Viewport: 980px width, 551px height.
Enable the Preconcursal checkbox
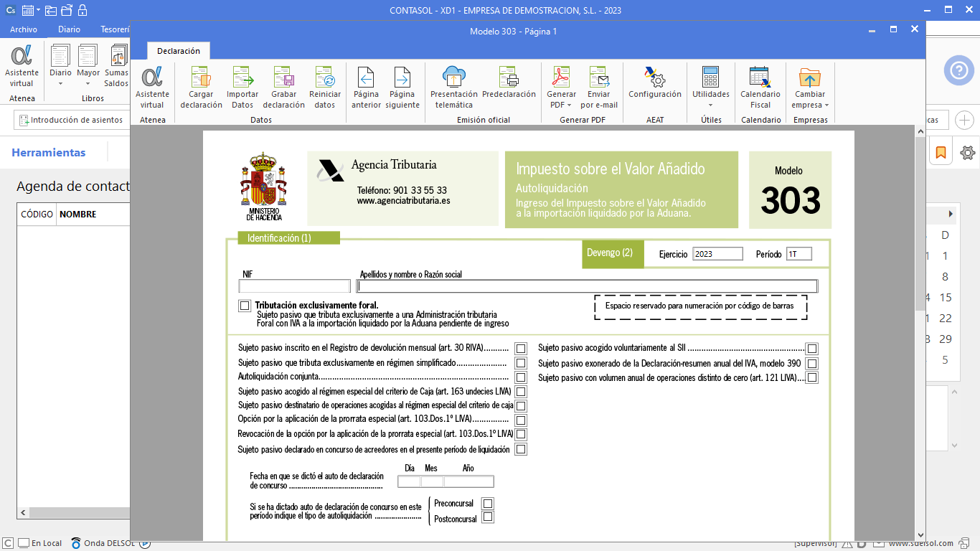click(488, 504)
